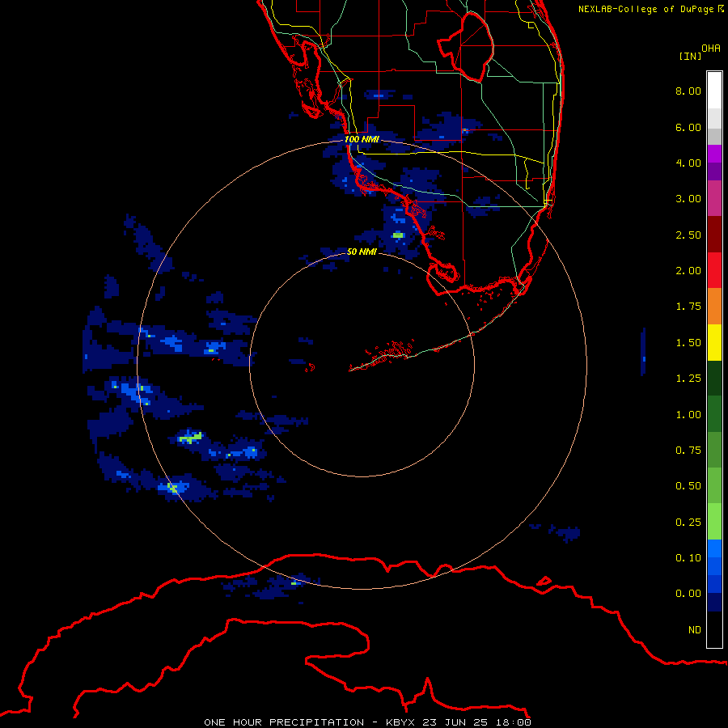Viewport: 728px width, 728px height.
Task: Click the 50 NMI range ring label
Action: point(362,252)
